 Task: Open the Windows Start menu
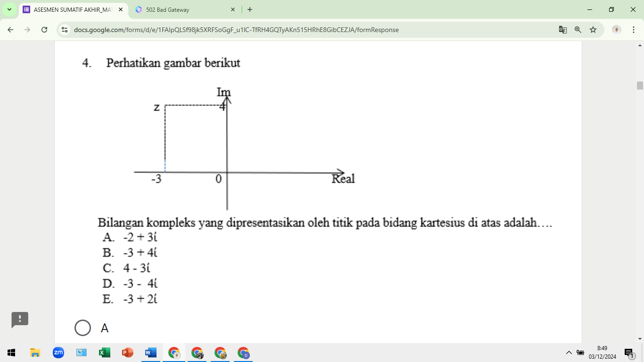(12, 353)
